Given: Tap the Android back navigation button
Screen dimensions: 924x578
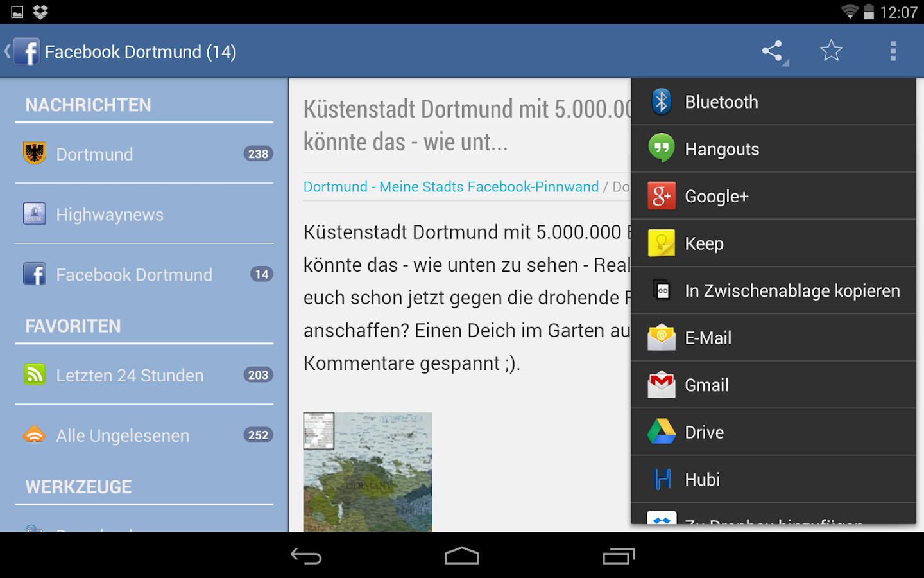Looking at the screenshot, I should point(306,556).
